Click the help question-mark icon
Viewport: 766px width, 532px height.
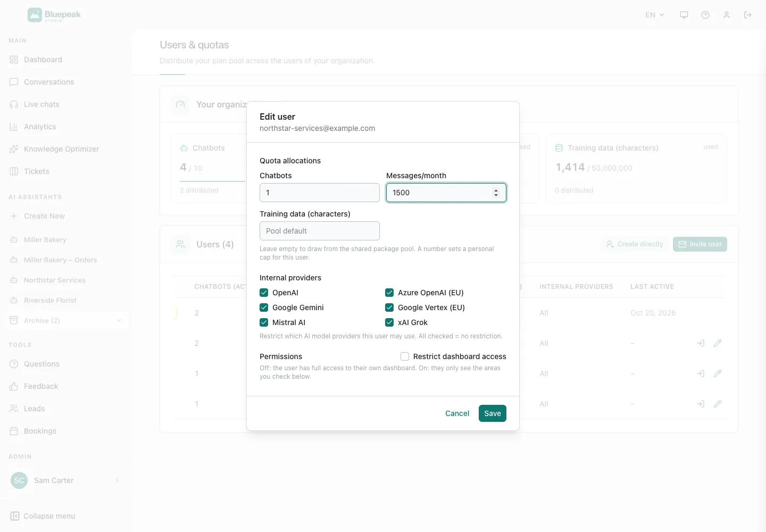coord(705,15)
